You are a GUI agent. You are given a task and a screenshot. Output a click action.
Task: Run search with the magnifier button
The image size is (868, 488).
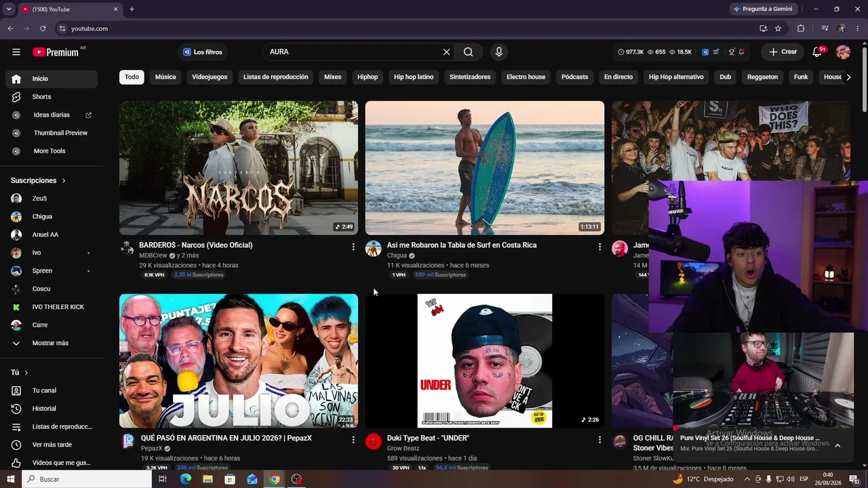[468, 52]
